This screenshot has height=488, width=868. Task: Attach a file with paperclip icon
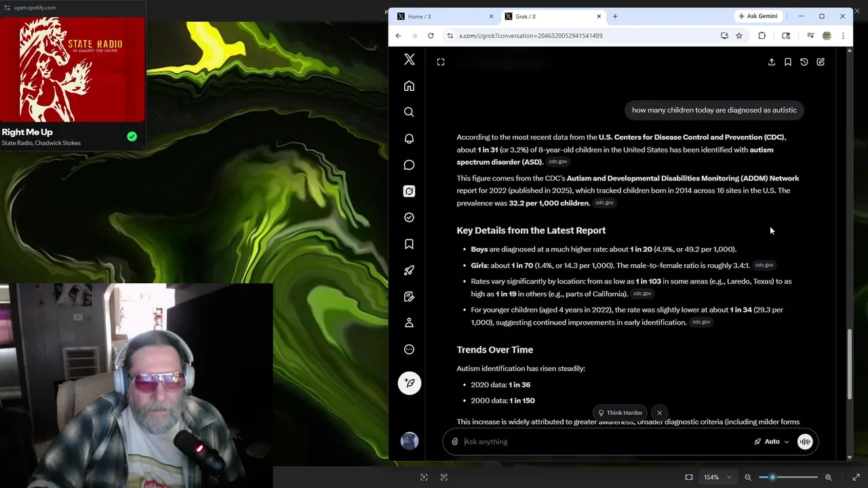pos(455,442)
